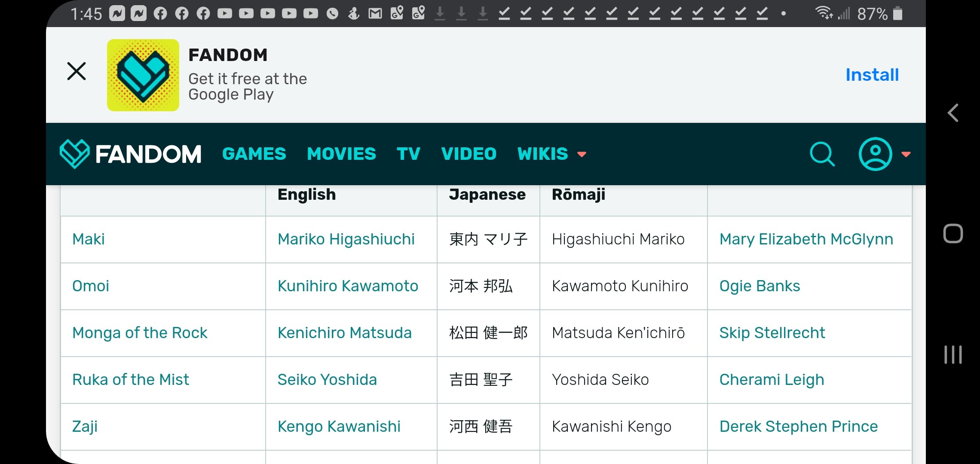Open the Maki character link
This screenshot has width=980, height=464.
(89, 239)
